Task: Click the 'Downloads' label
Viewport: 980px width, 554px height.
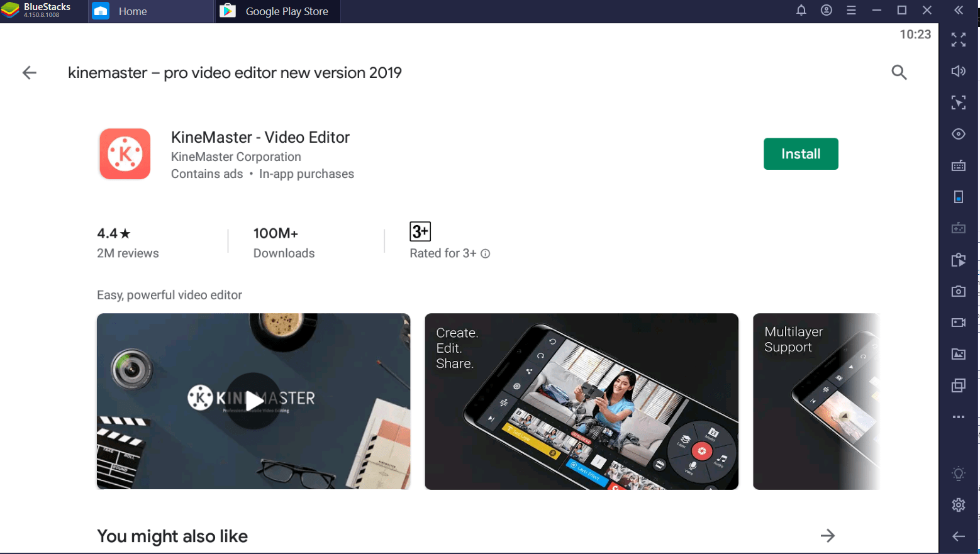Action: (x=284, y=253)
